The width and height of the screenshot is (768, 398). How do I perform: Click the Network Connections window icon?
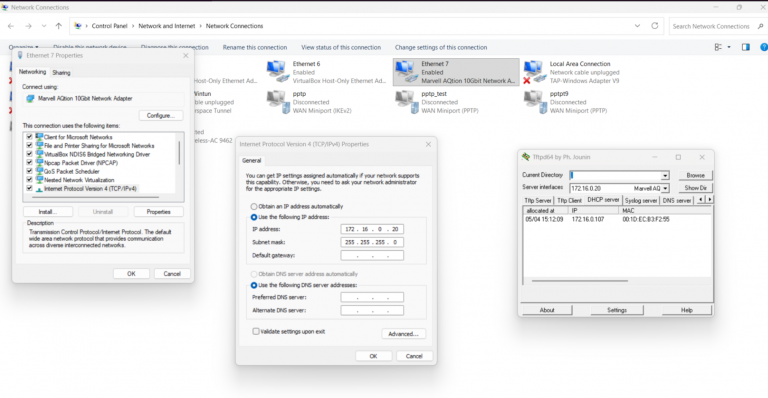tap(5, 7)
